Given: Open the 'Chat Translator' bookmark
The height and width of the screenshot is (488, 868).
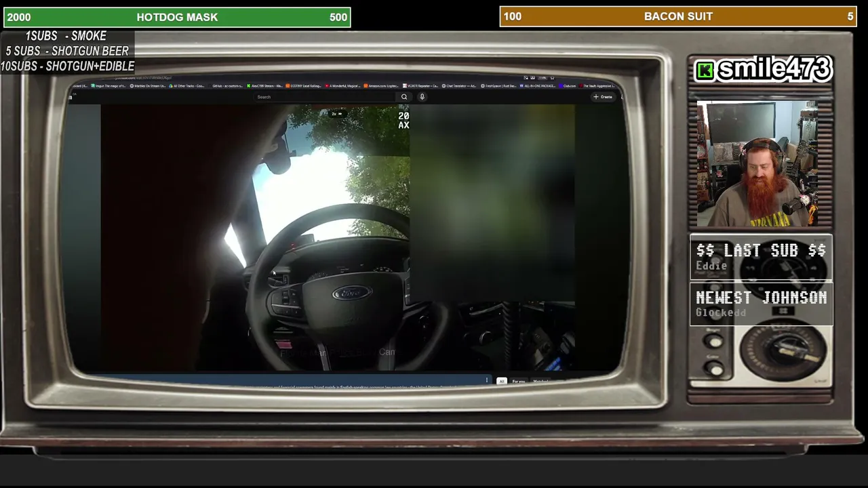Looking at the screenshot, I should (x=459, y=86).
